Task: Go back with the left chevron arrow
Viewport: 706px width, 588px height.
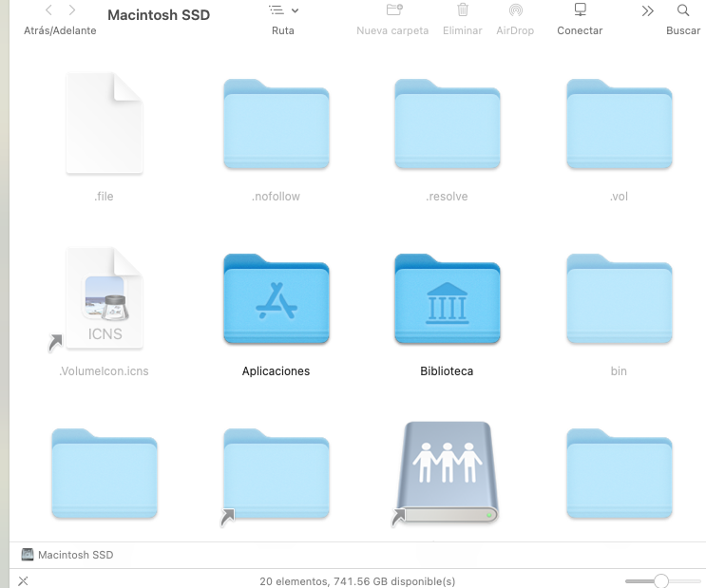Action: coord(48,9)
